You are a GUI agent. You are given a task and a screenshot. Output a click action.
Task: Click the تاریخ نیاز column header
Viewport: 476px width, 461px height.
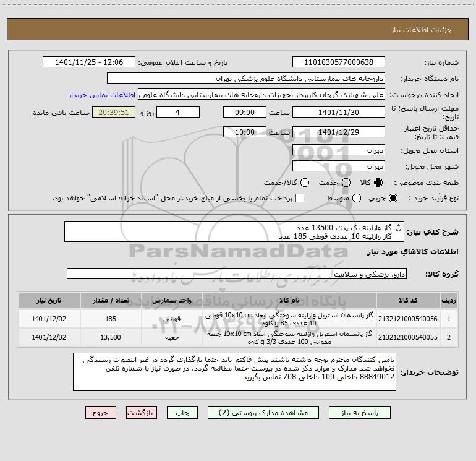[x=49, y=300]
